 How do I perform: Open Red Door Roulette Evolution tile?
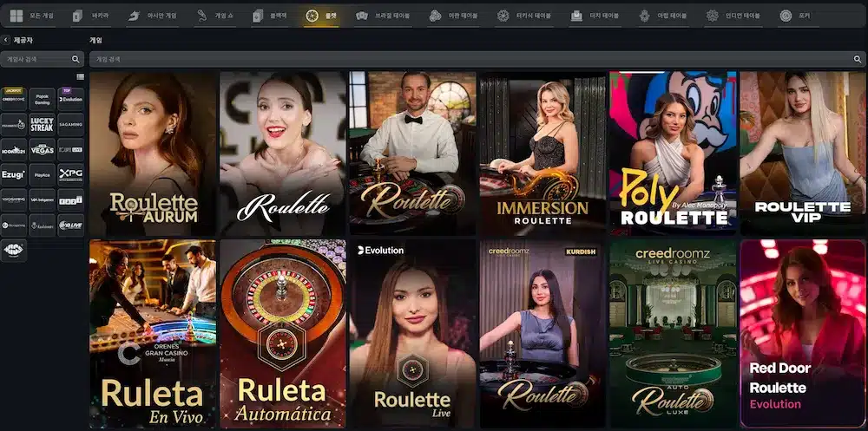[x=803, y=333]
